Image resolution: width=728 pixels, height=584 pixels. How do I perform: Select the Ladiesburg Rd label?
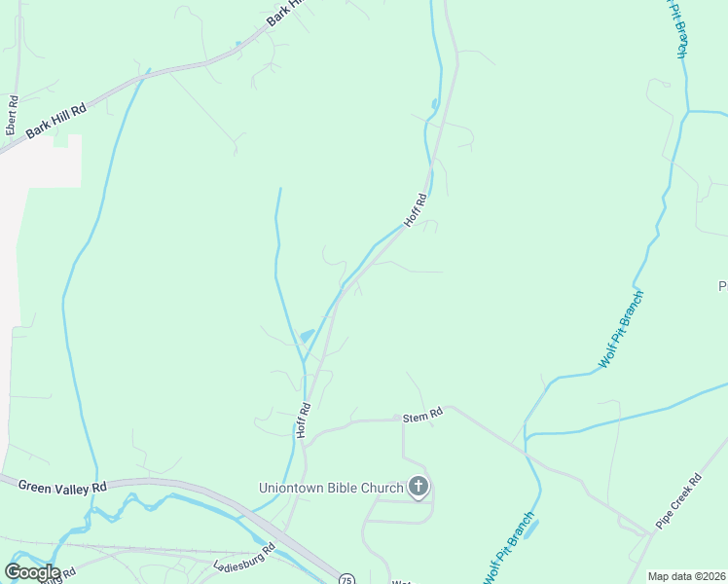tap(244, 557)
